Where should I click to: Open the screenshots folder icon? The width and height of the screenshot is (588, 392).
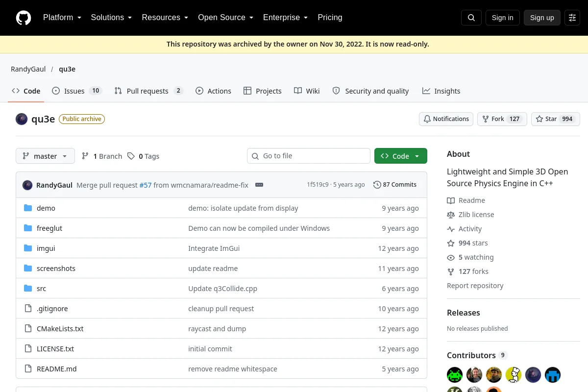point(28,269)
